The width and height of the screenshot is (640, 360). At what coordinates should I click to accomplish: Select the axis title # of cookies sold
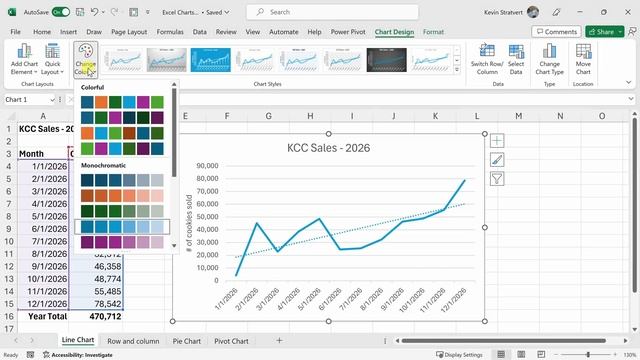pyautogui.click(x=189, y=223)
